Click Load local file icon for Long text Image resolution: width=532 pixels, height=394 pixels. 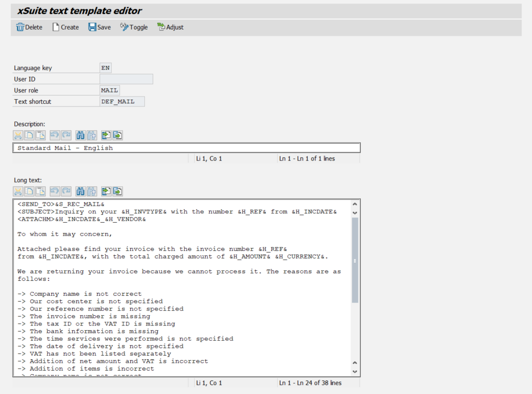click(x=106, y=192)
